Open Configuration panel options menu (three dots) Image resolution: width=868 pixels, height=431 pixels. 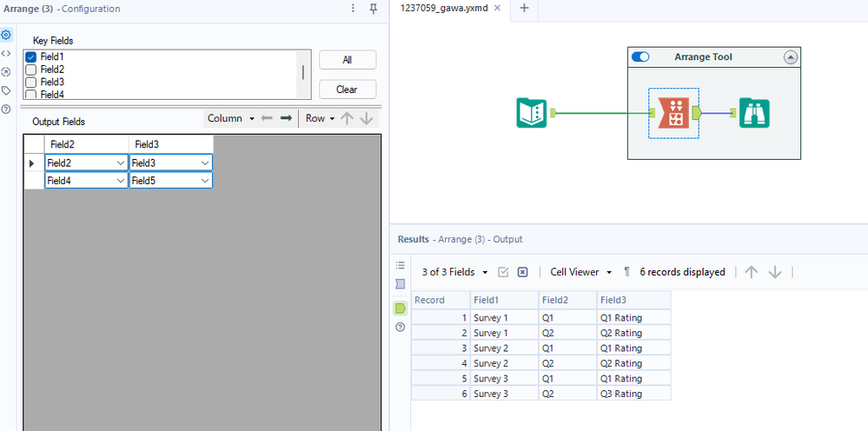pos(353,9)
